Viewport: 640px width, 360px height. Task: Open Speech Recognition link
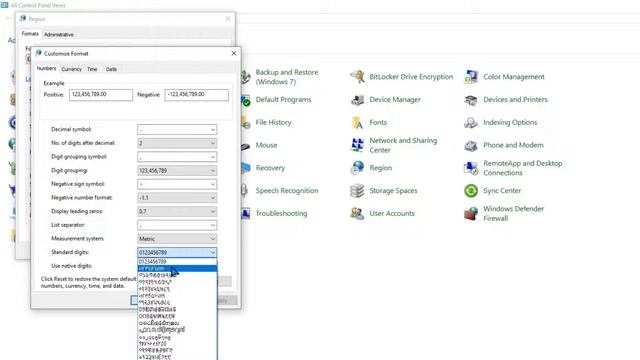tap(287, 191)
